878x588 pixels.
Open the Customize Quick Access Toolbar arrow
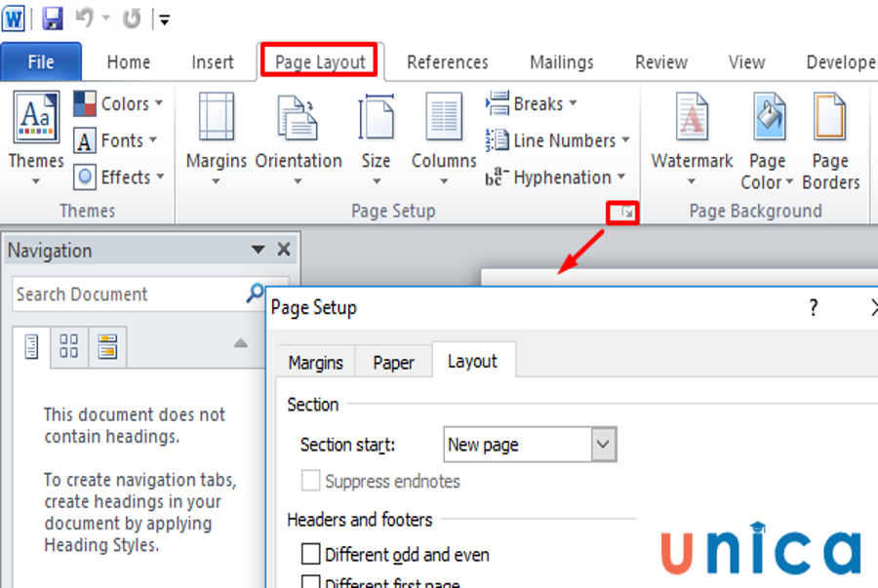165,20
